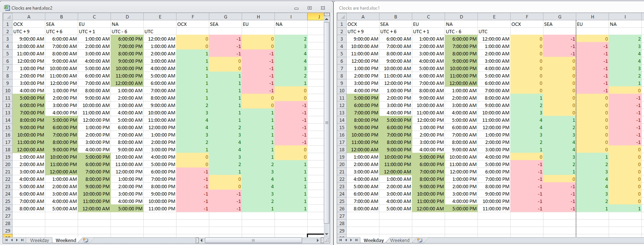This screenshot has height=245, width=644.
Task: Click the select-all corner in the xlsx:2 window
Action: 7,17
